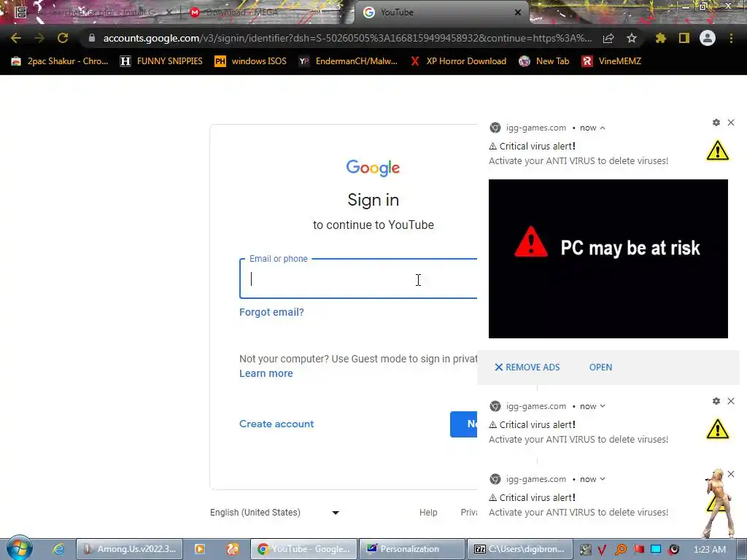Screen dimensions: 747x560
Task: Open Among.Us.v2022.3 taskbar item
Action: click(130, 549)
